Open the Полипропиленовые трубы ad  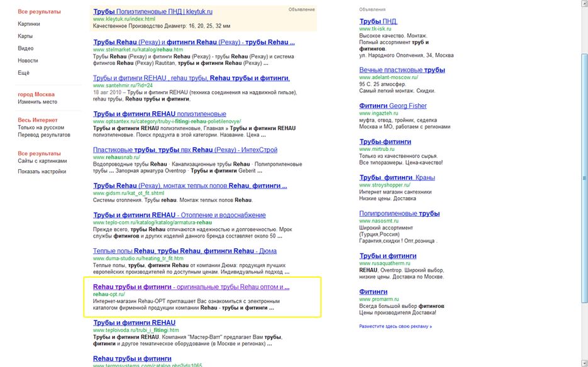tap(399, 213)
